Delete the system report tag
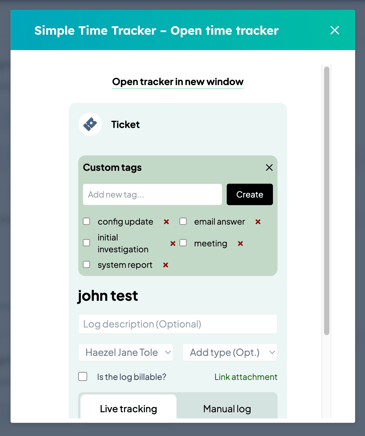The width and height of the screenshot is (365, 436). 166,265
